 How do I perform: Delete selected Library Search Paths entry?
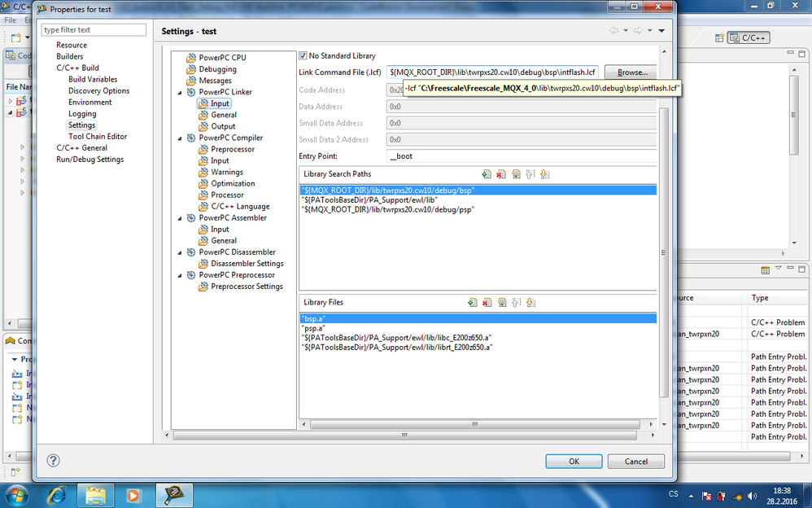500,174
